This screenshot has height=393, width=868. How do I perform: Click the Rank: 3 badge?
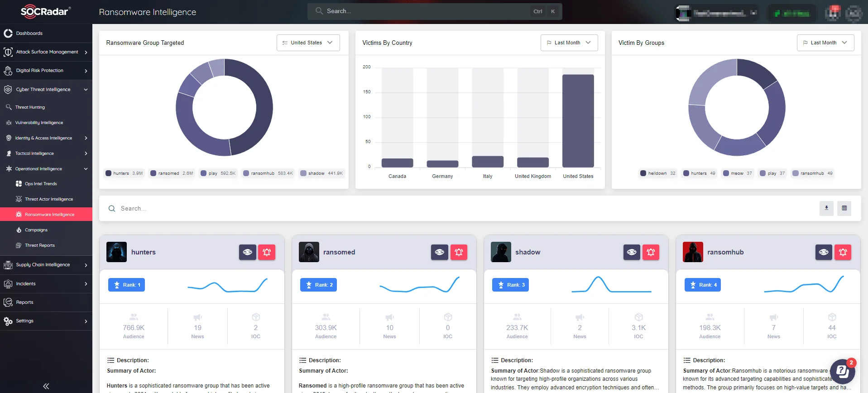click(x=510, y=285)
